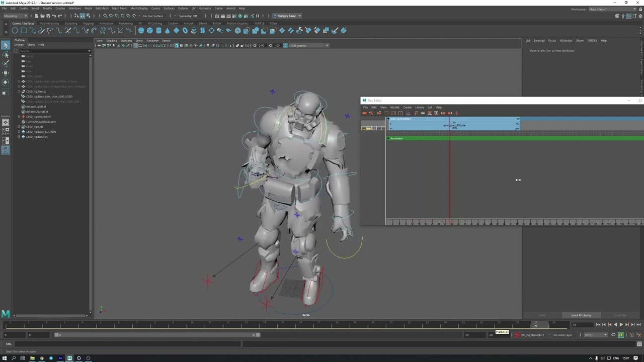Click the Select Camera icon in viewport toolbar

coord(99,45)
